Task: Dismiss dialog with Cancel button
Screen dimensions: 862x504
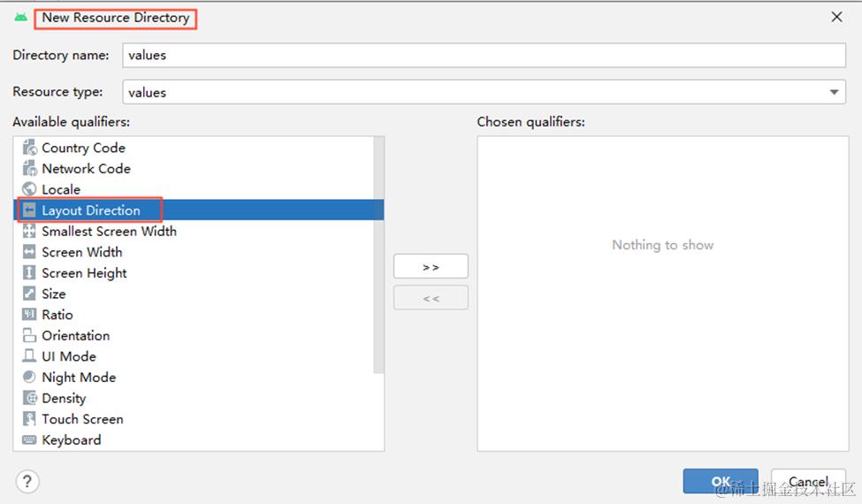Action: (808, 482)
